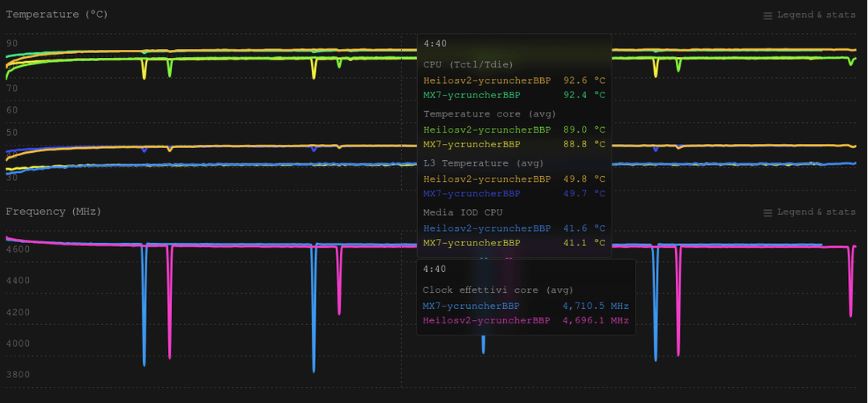Click the 90 label on temperature axis
868x403 pixels.
click(x=12, y=43)
